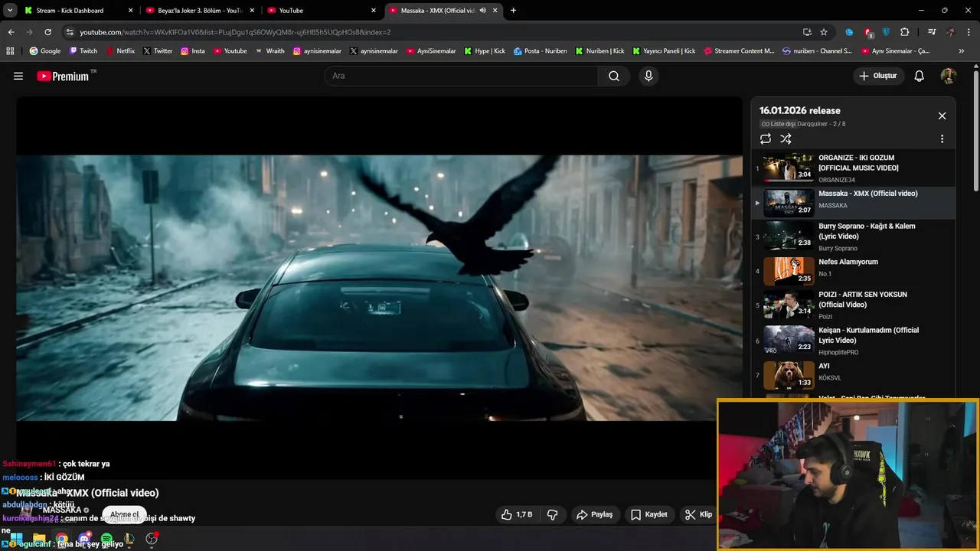The image size is (980, 551).
Task: Save video with Kaydet button
Action: pyautogui.click(x=649, y=514)
